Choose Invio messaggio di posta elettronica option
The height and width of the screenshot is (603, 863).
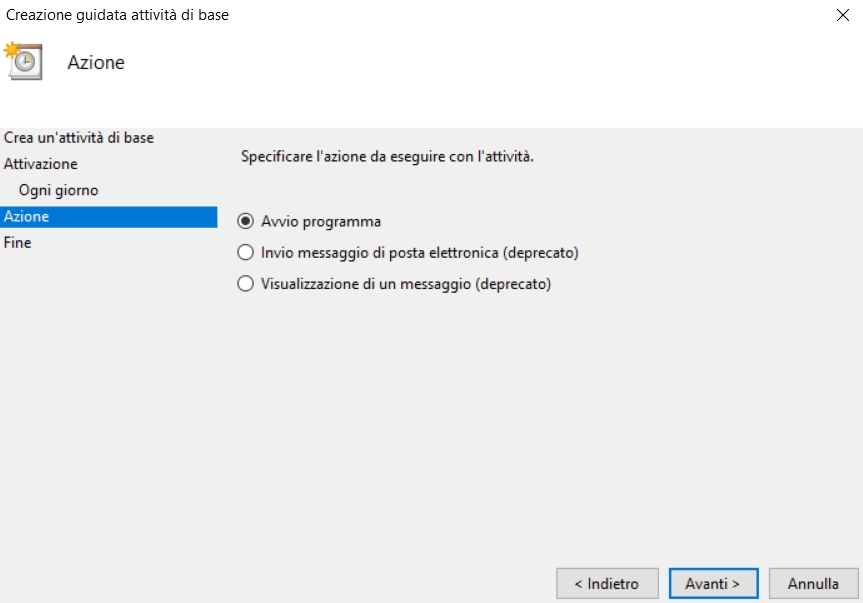click(x=245, y=253)
